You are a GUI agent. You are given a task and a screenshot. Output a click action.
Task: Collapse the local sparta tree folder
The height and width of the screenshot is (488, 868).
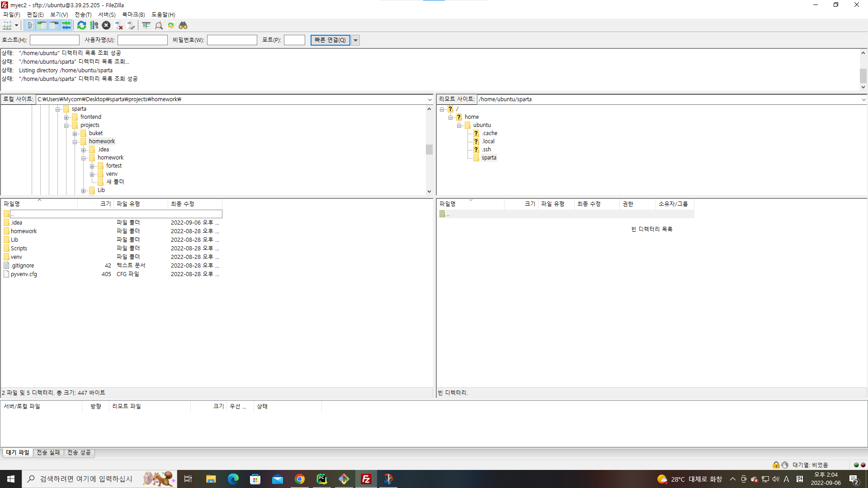pos(58,109)
